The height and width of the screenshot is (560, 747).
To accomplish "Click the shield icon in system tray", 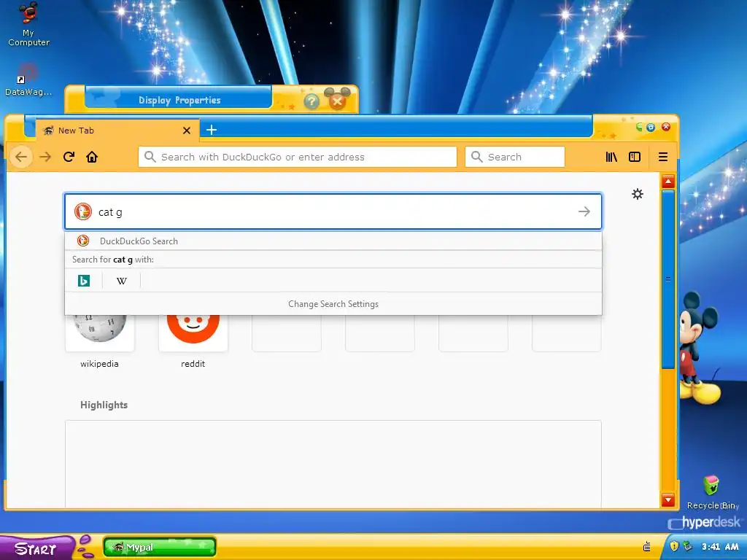I will coord(673,546).
